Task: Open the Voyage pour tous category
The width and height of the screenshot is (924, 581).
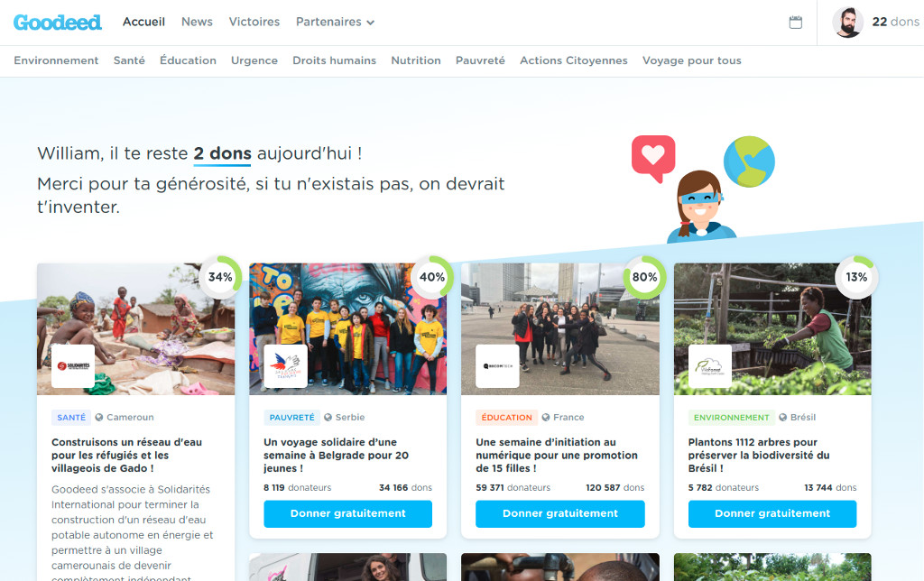Action: coord(692,60)
